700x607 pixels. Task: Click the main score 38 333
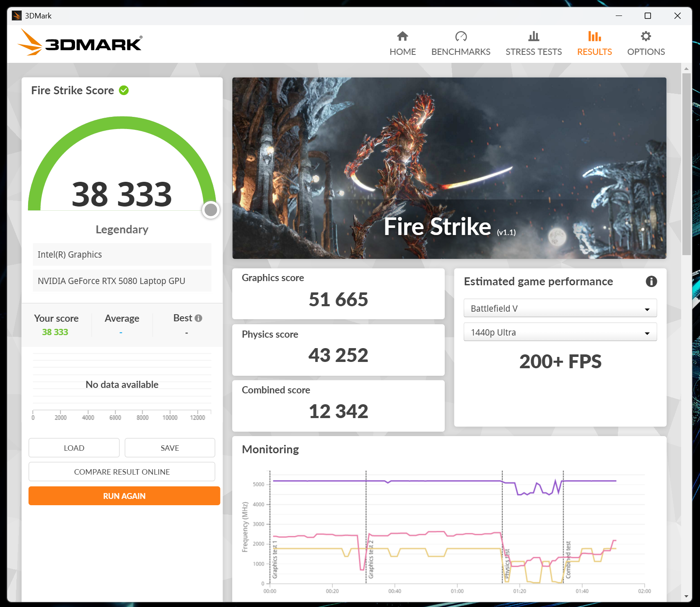point(122,194)
